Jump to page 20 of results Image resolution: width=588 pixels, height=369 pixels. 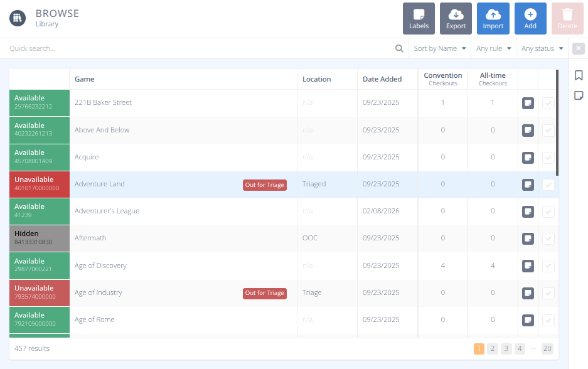coord(547,349)
